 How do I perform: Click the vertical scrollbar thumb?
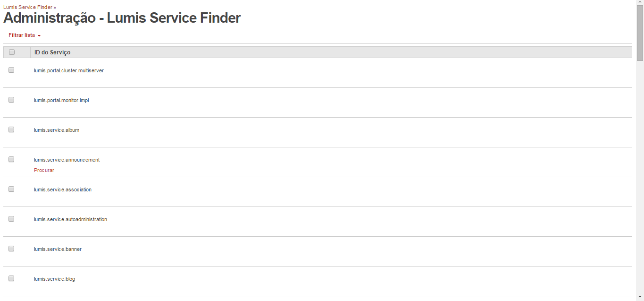pos(640,34)
